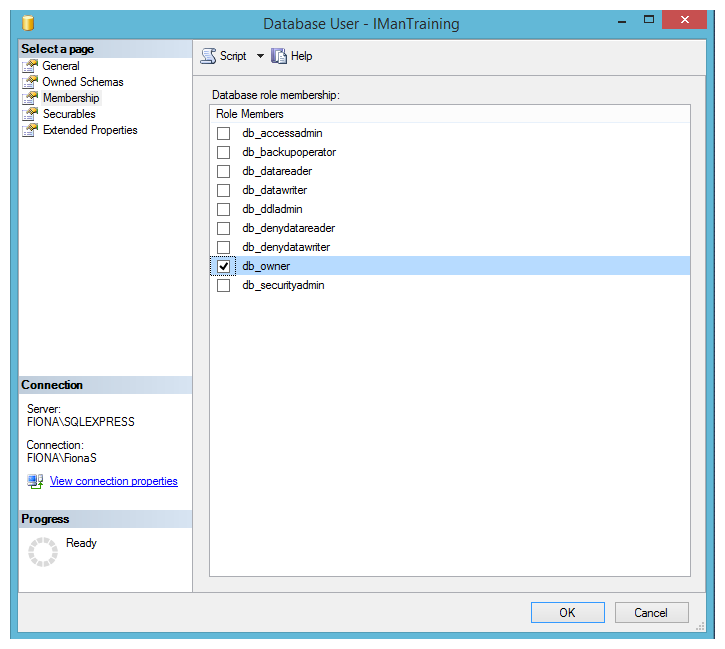Click the database cylinder icon in title bar

click(28, 23)
